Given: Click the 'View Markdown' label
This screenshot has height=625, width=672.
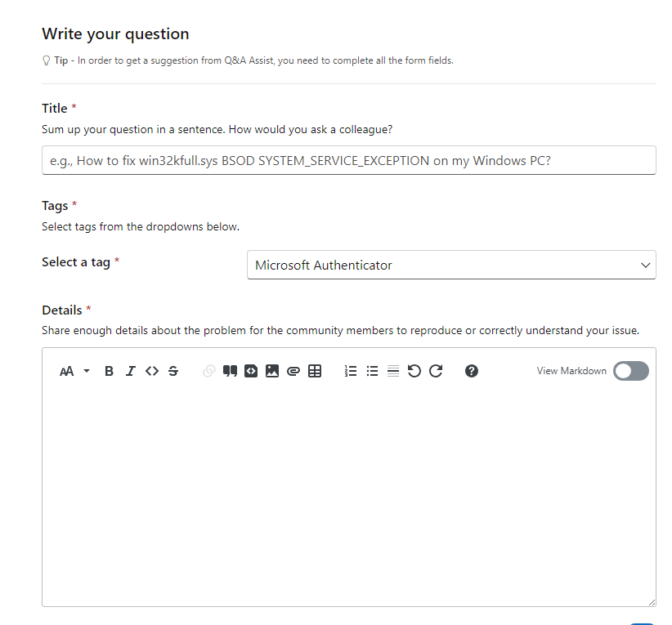Looking at the screenshot, I should [x=571, y=371].
